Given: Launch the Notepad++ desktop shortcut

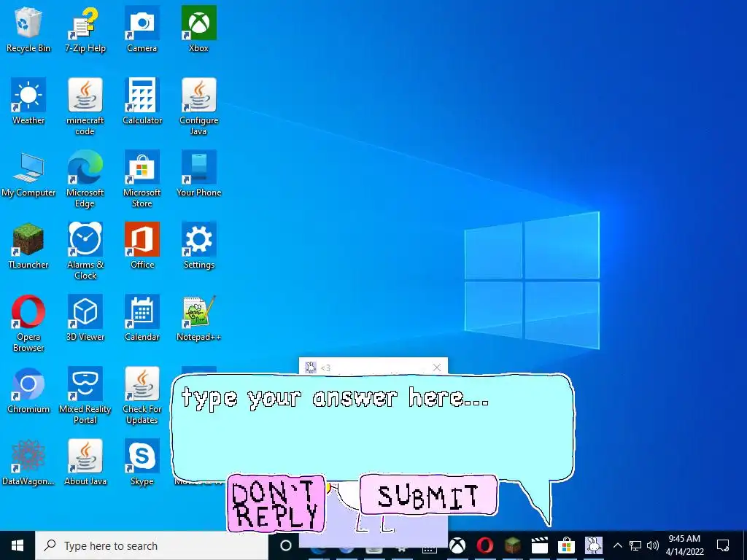Looking at the screenshot, I should click(x=198, y=318).
